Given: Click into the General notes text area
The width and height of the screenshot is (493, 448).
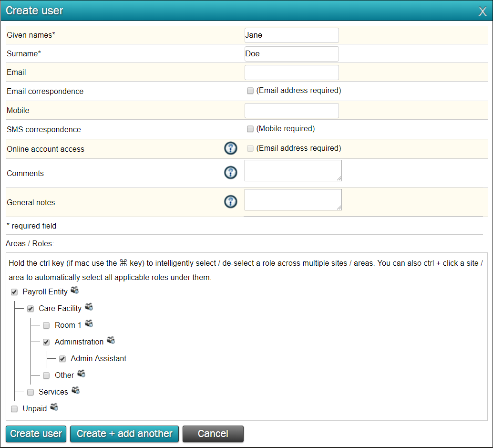Looking at the screenshot, I should pyautogui.click(x=293, y=199).
